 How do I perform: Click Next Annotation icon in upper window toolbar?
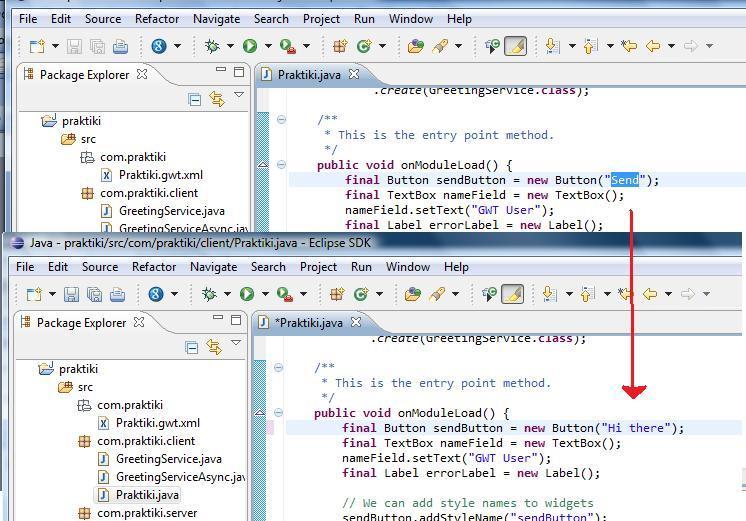coord(552,46)
